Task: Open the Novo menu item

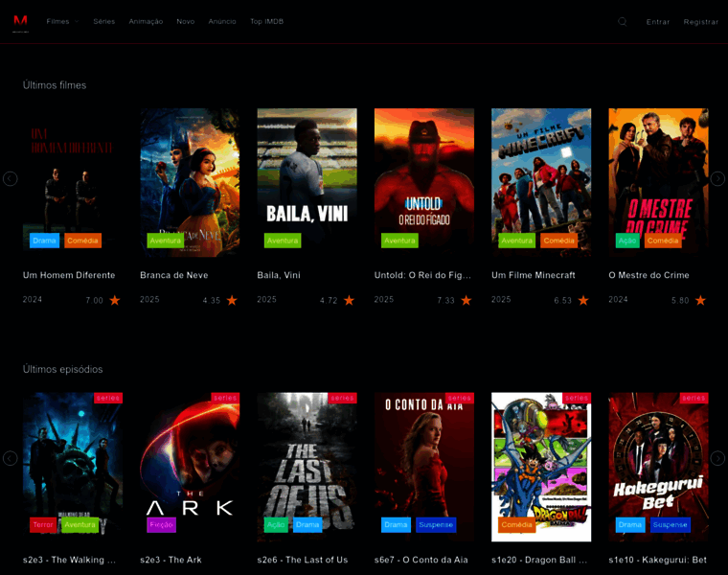Action: (x=185, y=21)
